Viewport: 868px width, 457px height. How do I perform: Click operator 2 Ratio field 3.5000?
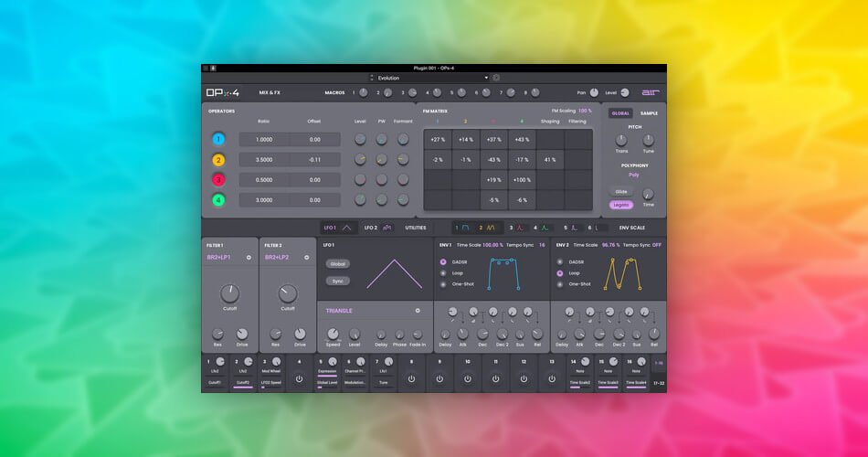click(264, 160)
